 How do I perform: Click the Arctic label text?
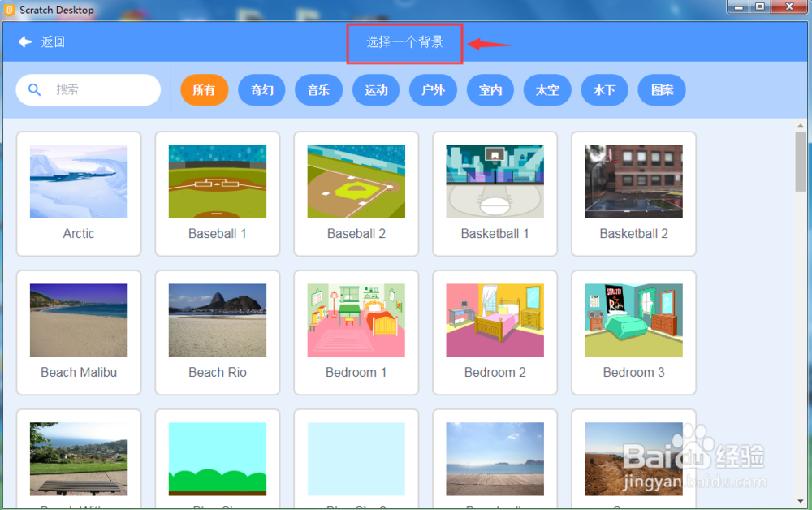coord(79,234)
